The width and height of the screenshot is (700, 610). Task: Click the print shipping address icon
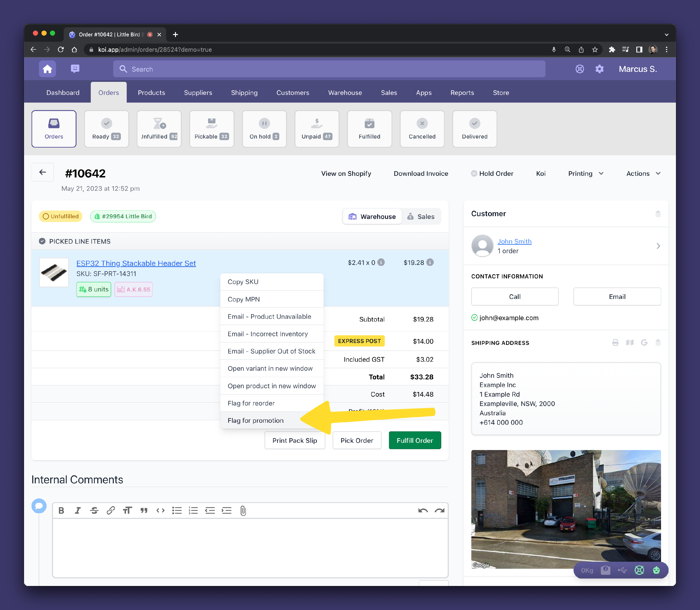[615, 343]
